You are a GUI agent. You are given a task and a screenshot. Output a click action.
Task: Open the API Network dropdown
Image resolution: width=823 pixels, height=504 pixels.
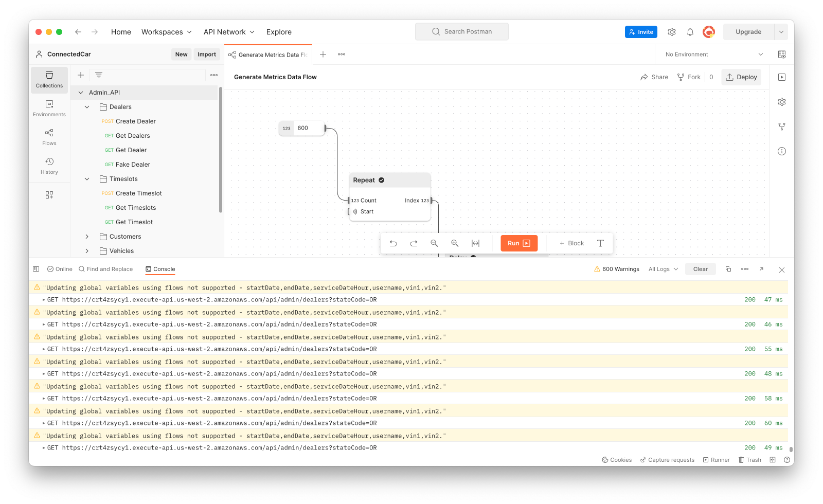229,32
